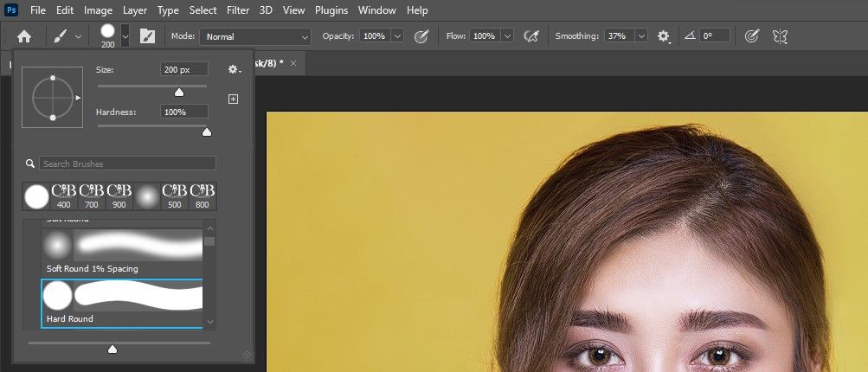Click the Home icon in options bar
Viewport: 868px width, 372px height.
pyautogui.click(x=24, y=36)
